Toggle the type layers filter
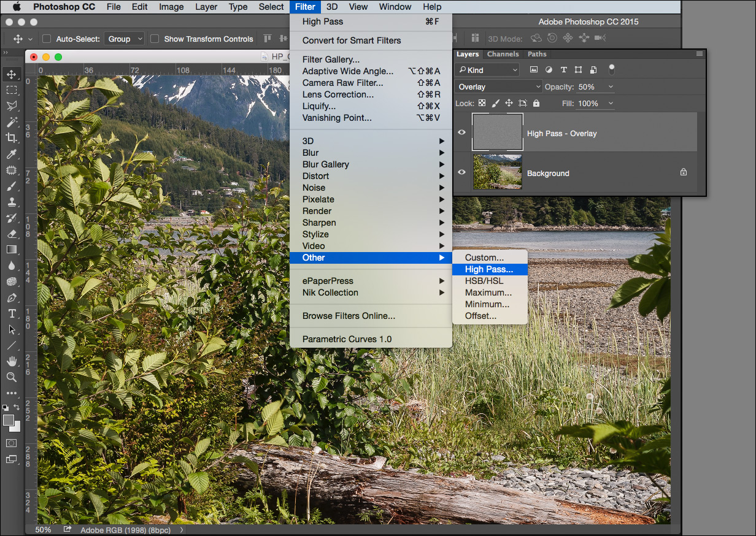Screen dimensions: 756x536 tap(563, 70)
